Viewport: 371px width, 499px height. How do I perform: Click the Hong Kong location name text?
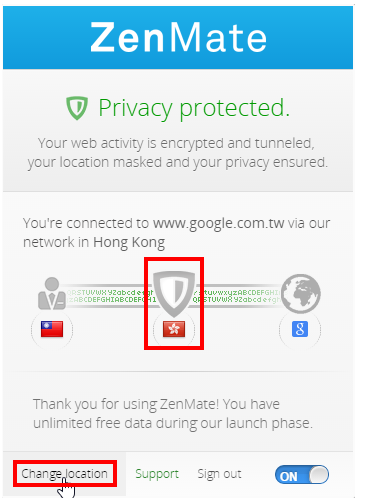(129, 243)
